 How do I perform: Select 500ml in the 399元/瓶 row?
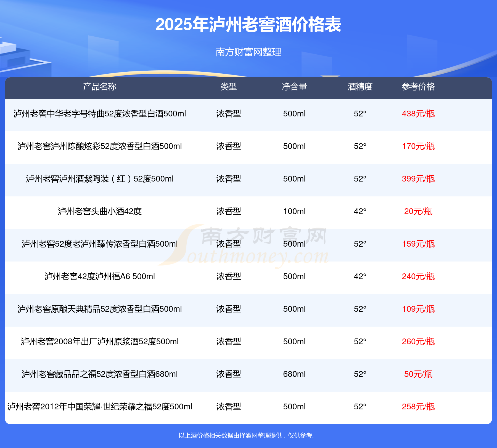click(x=294, y=179)
